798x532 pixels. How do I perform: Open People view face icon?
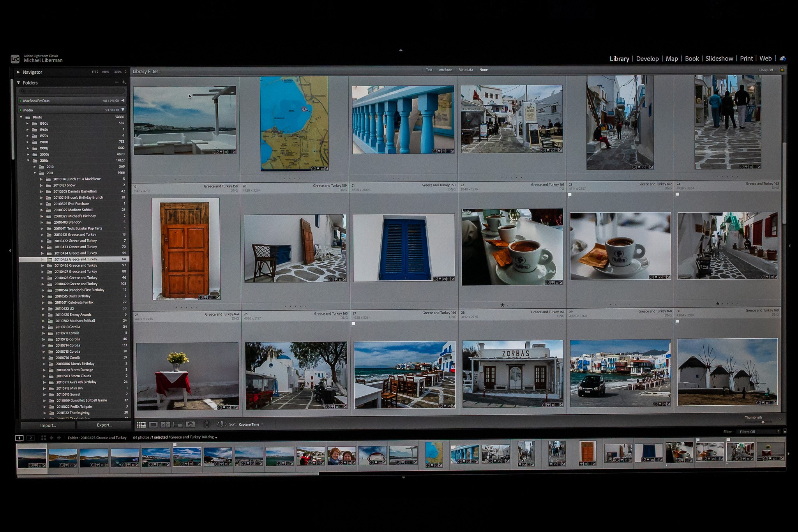point(190,424)
